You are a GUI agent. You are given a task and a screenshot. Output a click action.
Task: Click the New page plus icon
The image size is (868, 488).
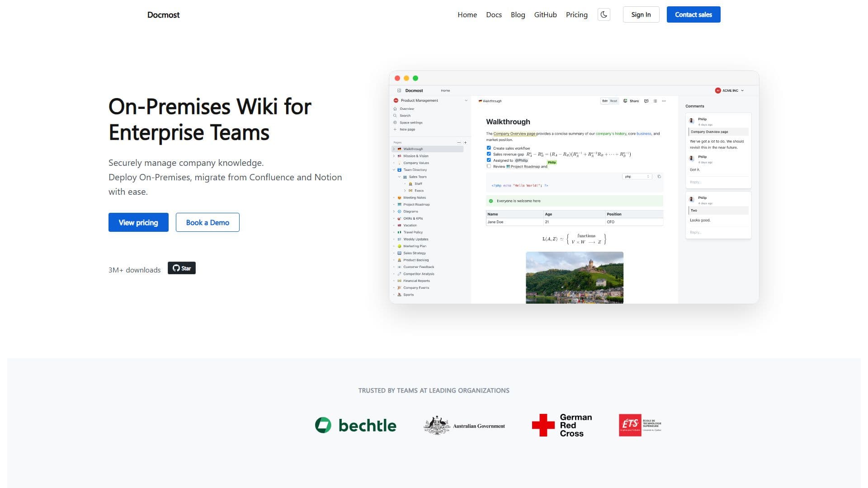(395, 129)
